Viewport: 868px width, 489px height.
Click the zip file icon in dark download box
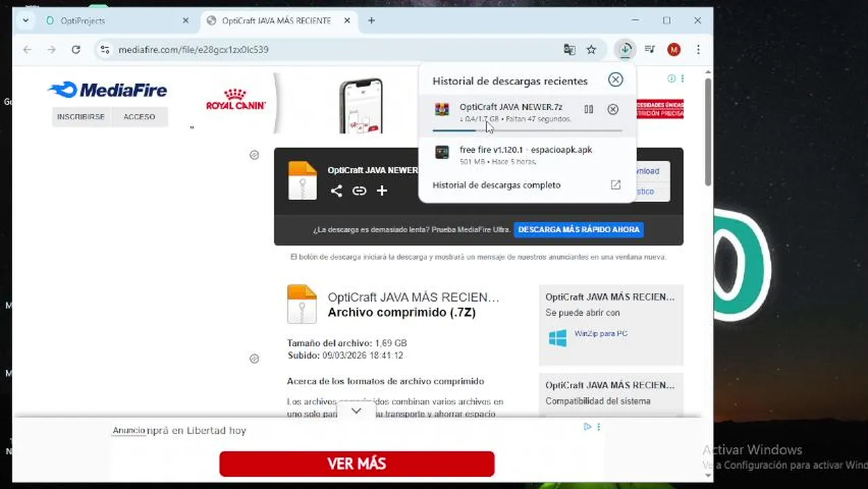[302, 180]
